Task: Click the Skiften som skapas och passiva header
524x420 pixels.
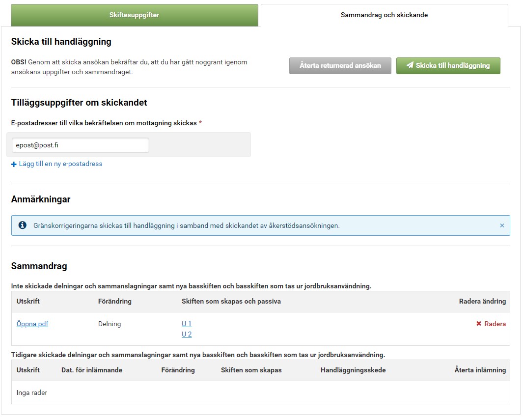Action: click(x=231, y=301)
